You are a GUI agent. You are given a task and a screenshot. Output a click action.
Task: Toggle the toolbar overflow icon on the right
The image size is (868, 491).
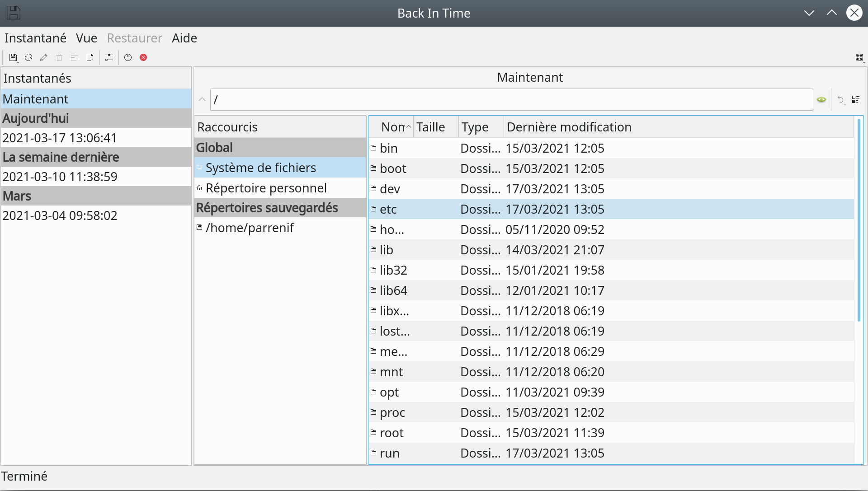[x=860, y=58]
